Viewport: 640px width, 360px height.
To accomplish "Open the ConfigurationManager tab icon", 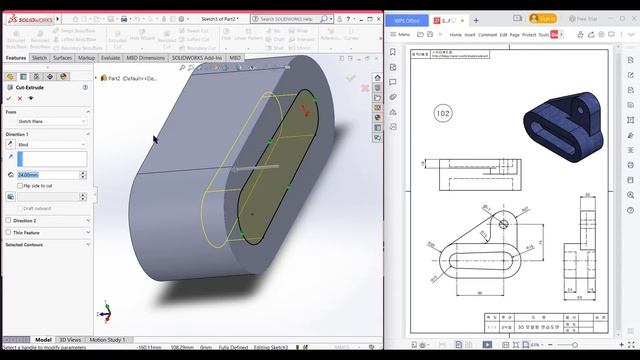I will (36, 77).
